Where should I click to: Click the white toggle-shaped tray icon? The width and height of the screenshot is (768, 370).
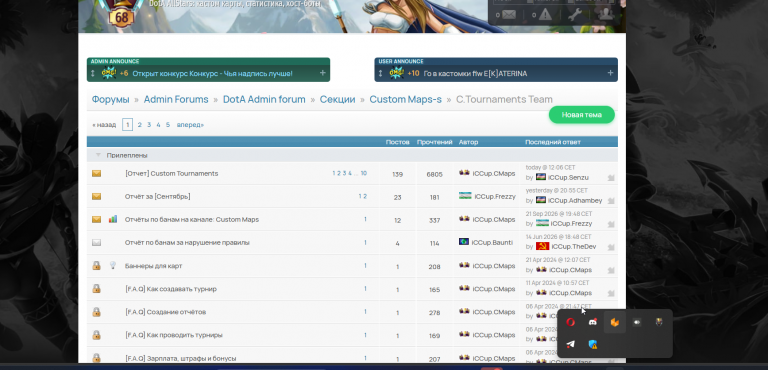click(637, 322)
